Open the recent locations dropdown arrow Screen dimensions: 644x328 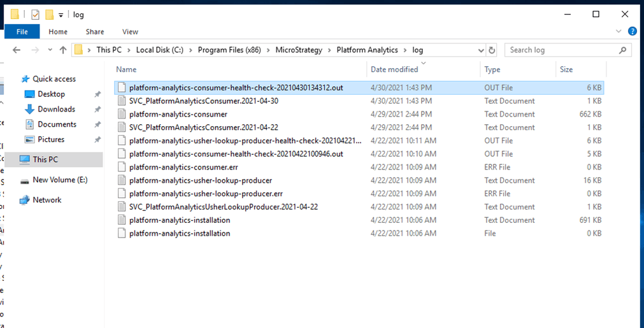click(50, 50)
